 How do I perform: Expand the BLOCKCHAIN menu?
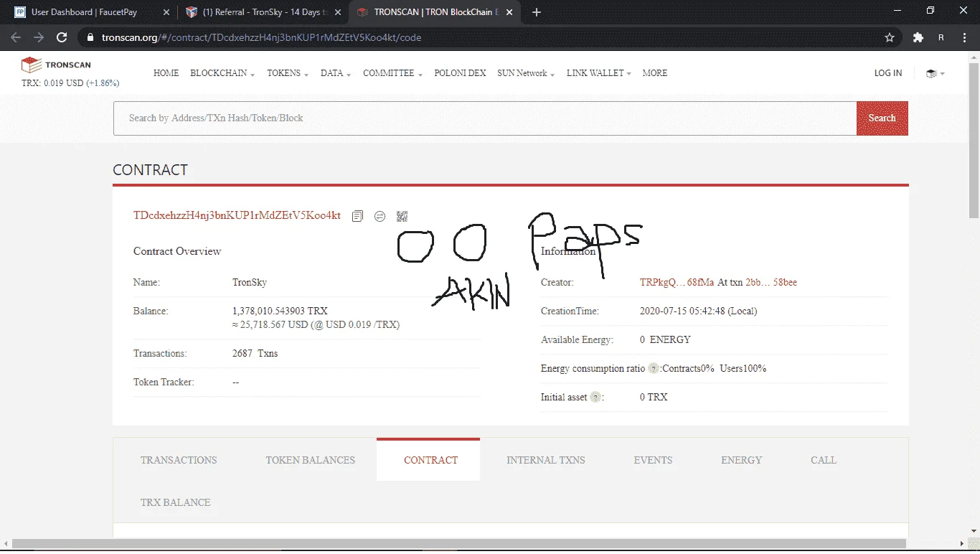222,73
